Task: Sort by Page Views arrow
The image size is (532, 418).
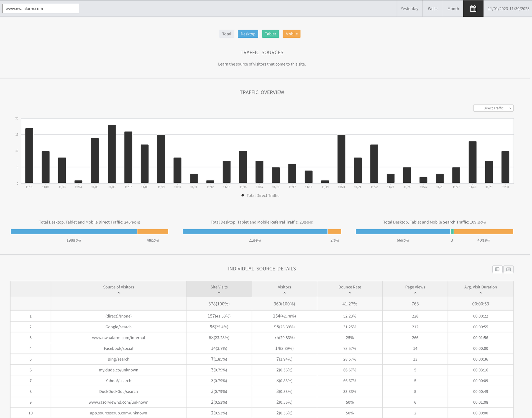Action: coord(415,293)
